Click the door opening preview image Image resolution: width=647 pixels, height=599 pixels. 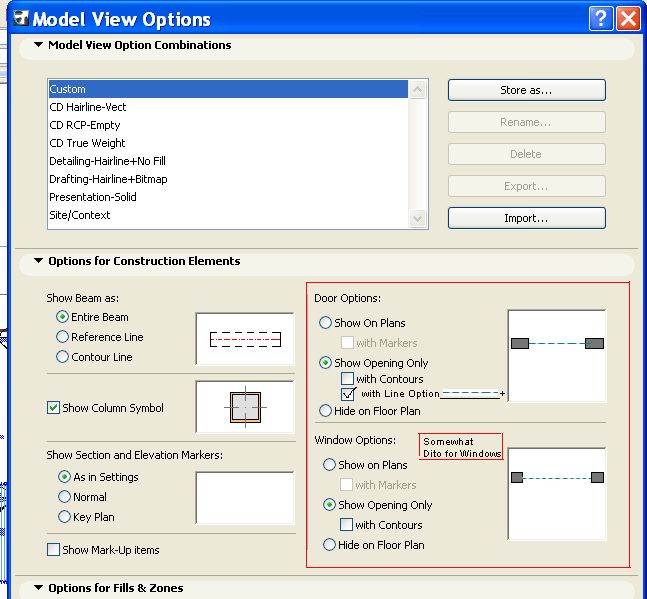[x=557, y=356]
